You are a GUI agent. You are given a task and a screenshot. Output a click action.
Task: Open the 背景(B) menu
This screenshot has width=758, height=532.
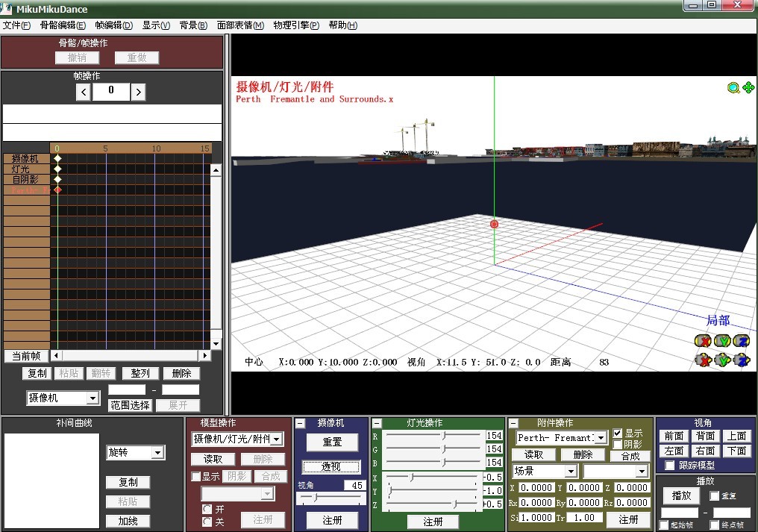click(x=193, y=25)
